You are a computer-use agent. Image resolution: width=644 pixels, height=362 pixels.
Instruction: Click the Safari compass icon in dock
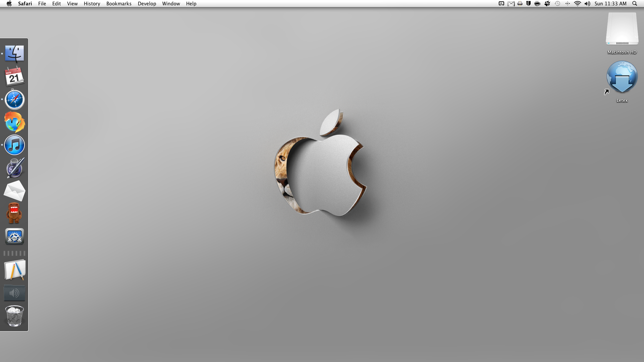pos(14,100)
